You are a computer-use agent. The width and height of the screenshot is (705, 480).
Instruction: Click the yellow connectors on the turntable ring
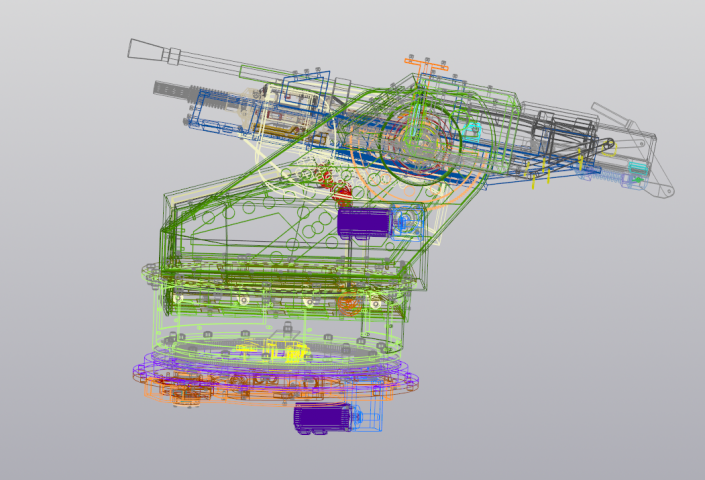tap(274, 351)
